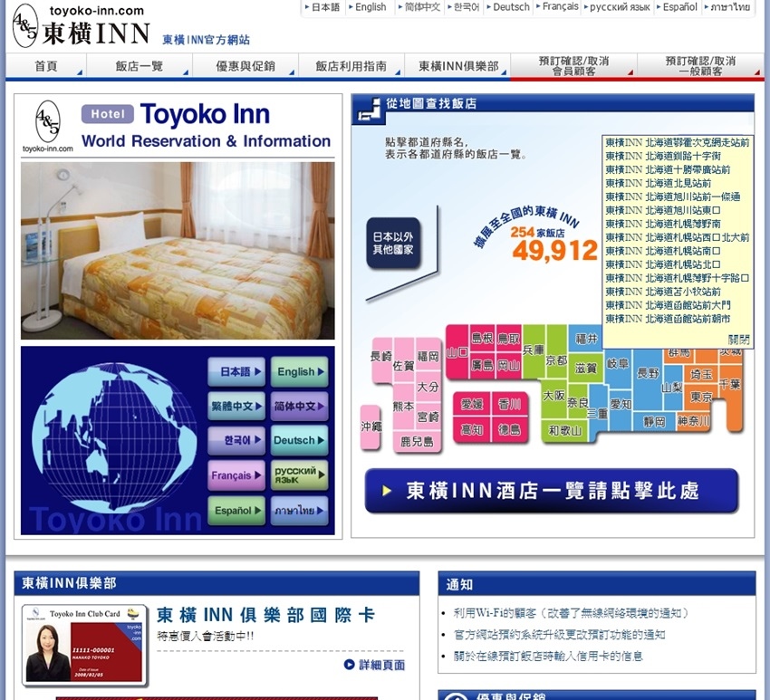Select 鹿兒島 prefecture on the map
770x700 pixels.
(x=417, y=442)
